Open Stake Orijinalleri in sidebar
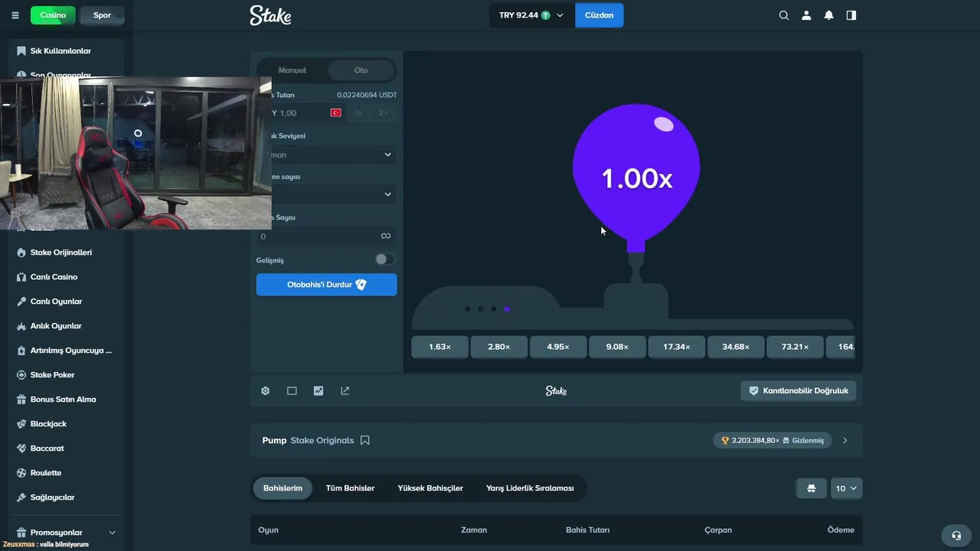Image resolution: width=980 pixels, height=551 pixels. tap(63, 252)
